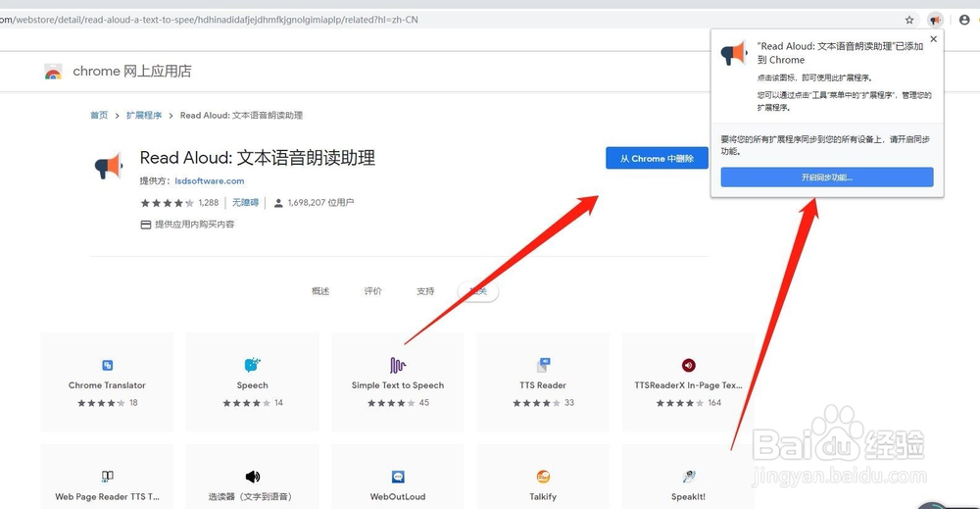Open Chrome Translator extension icon
Image resolution: width=980 pixels, height=509 pixels.
pos(108,365)
